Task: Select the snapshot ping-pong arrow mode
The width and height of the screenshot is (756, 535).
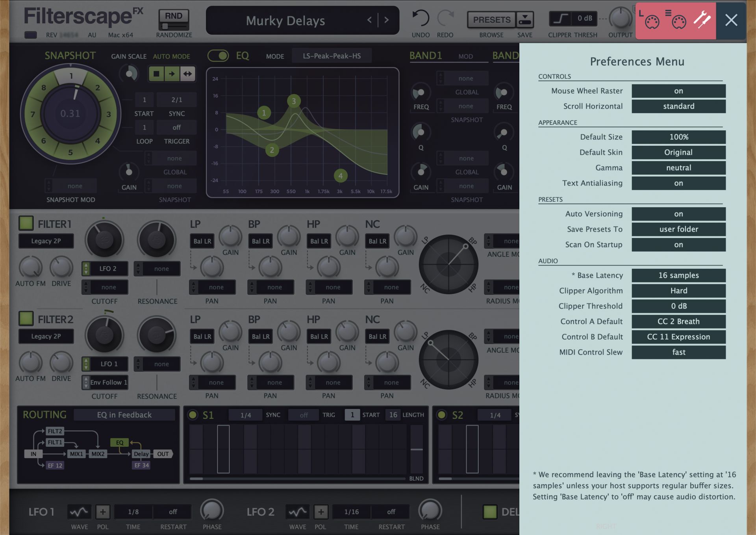Action: [x=188, y=74]
